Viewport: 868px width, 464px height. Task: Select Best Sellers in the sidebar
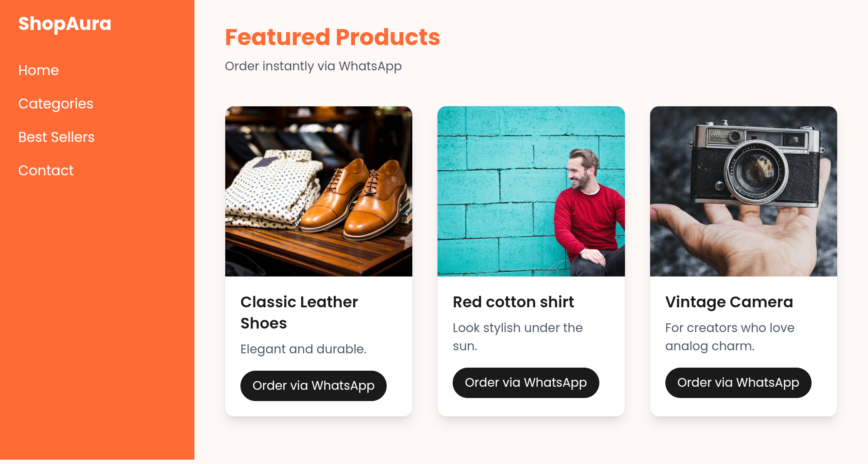tap(56, 137)
